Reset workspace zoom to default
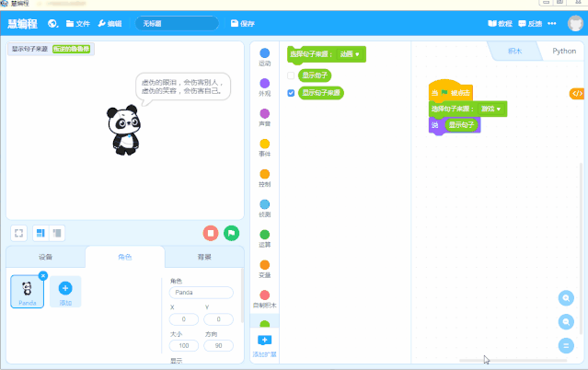588x370 pixels. point(566,345)
